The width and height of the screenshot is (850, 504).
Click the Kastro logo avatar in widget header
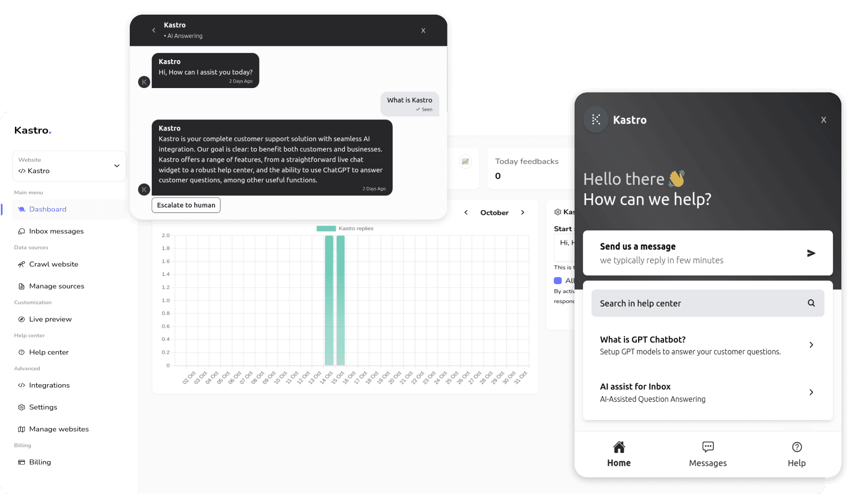click(596, 119)
